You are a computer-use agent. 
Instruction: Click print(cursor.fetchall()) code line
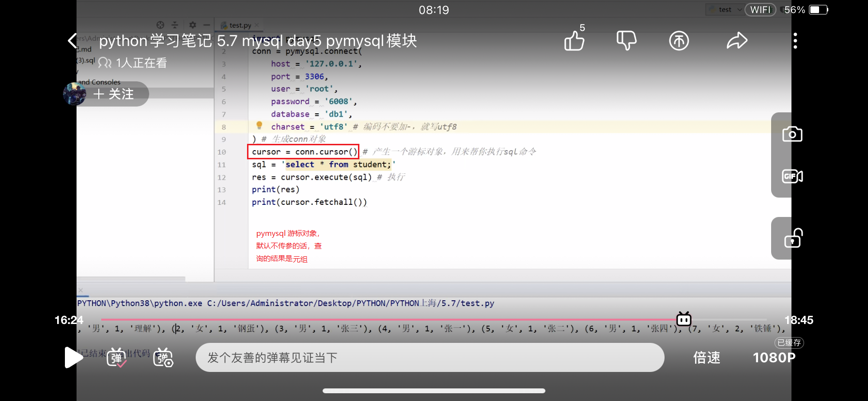310,202
